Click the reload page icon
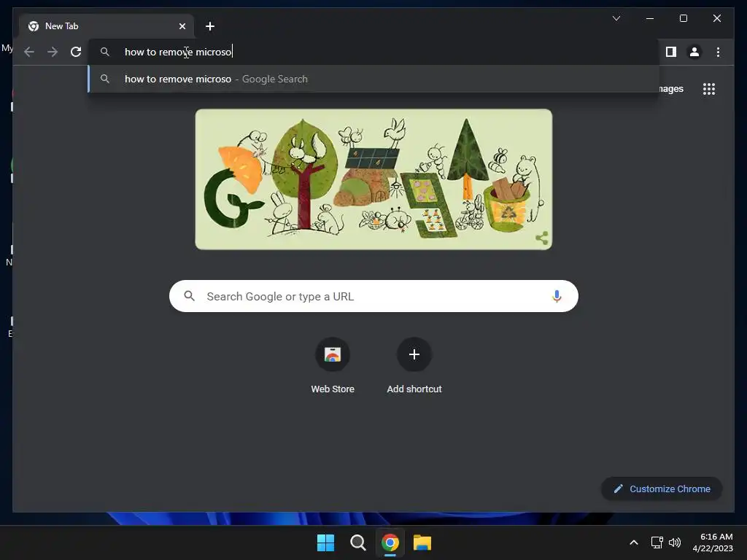The height and width of the screenshot is (560, 747). 76,52
